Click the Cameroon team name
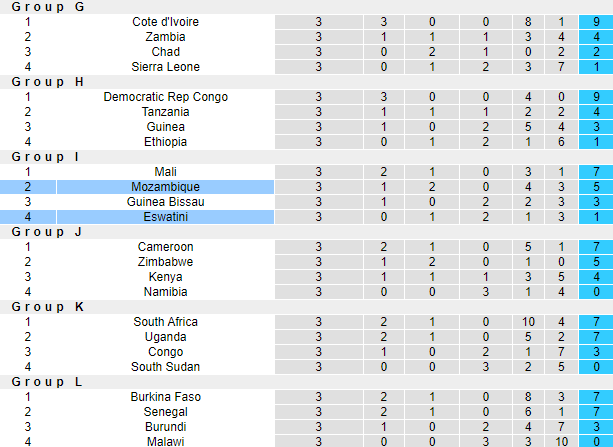The image size is (613, 447). pyautogui.click(x=165, y=247)
